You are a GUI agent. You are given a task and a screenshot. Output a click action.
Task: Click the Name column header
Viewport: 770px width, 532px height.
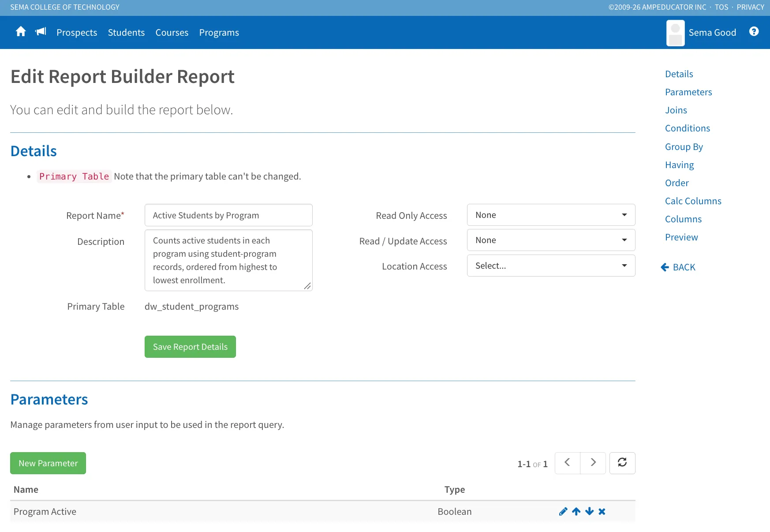point(26,490)
